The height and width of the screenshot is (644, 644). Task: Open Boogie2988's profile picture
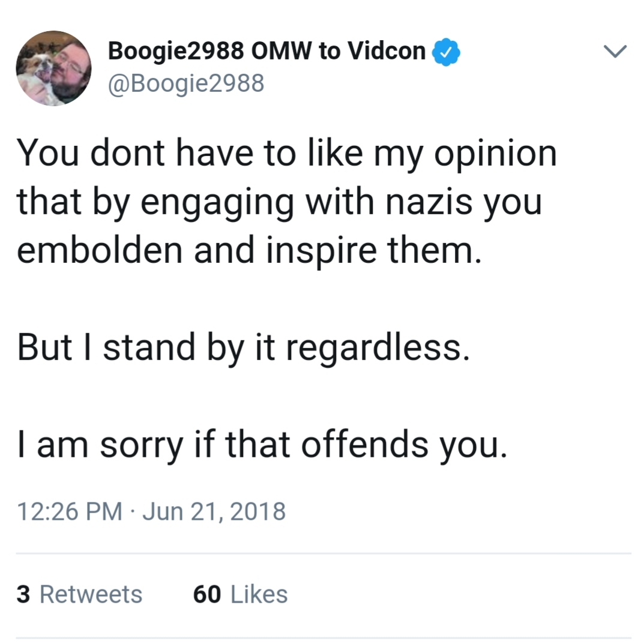pos(54,68)
